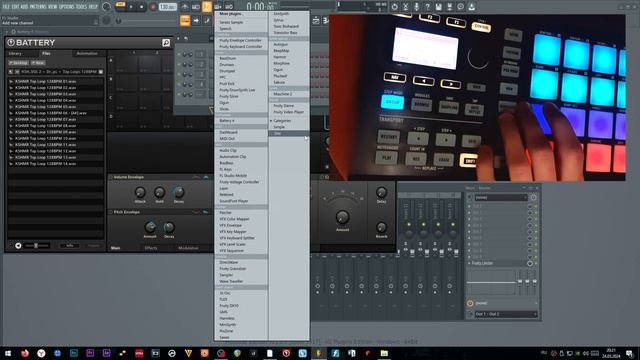This screenshot has height=360, width=640.
Task: Open the FILE menu
Action: pos(6,7)
